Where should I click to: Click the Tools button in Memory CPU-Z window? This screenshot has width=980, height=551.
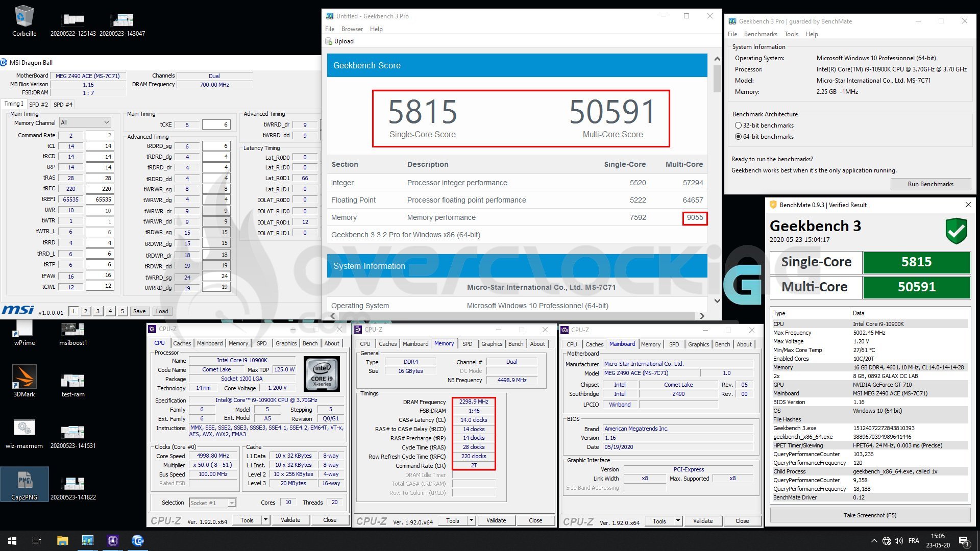[x=453, y=520]
